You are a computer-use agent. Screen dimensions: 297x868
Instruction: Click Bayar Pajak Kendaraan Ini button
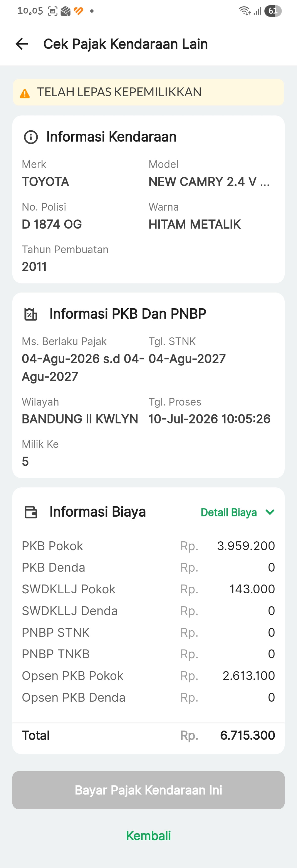pos(148,790)
